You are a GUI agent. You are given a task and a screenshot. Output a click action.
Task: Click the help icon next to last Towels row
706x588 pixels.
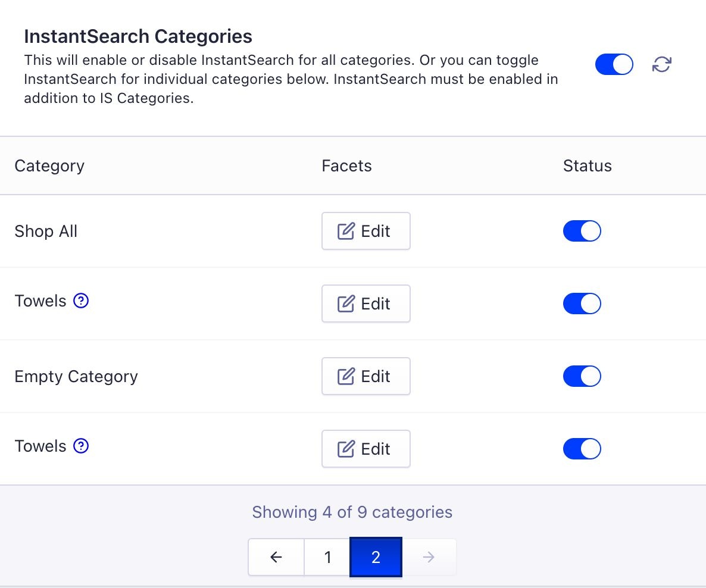click(x=81, y=446)
